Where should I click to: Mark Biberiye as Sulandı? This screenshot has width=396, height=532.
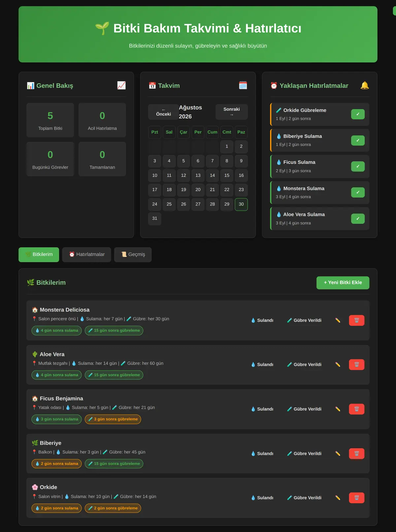pos(262,454)
